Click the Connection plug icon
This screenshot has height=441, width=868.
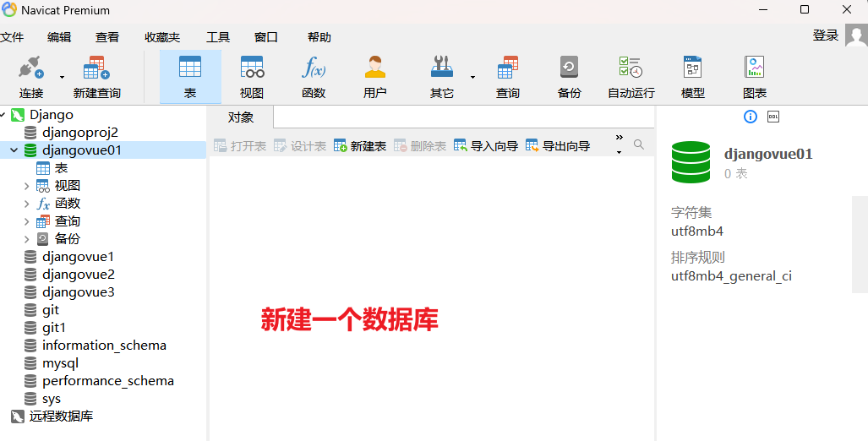click(31, 67)
